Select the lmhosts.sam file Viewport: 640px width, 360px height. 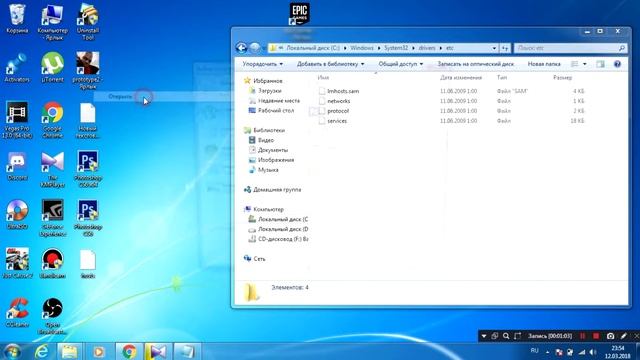point(343,91)
